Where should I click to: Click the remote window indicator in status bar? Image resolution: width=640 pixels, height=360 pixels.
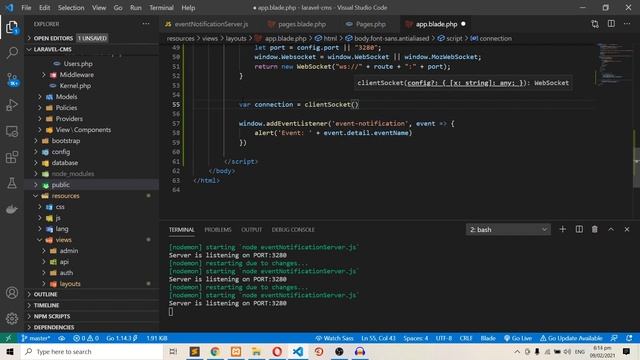8,338
